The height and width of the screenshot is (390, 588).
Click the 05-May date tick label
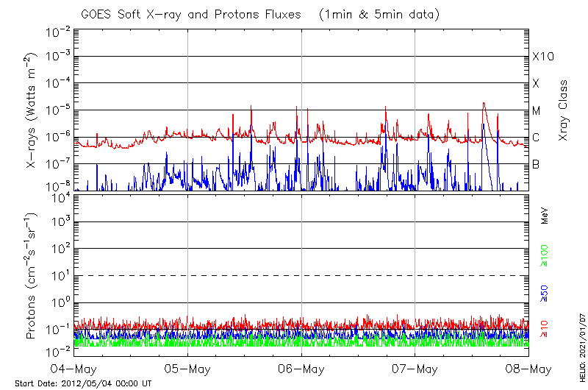pos(188,368)
